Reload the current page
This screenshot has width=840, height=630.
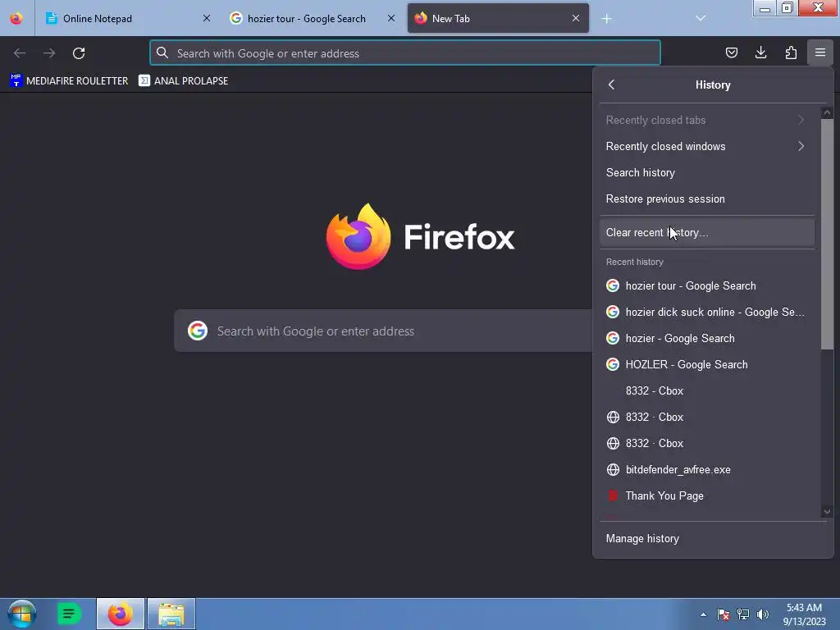point(79,53)
